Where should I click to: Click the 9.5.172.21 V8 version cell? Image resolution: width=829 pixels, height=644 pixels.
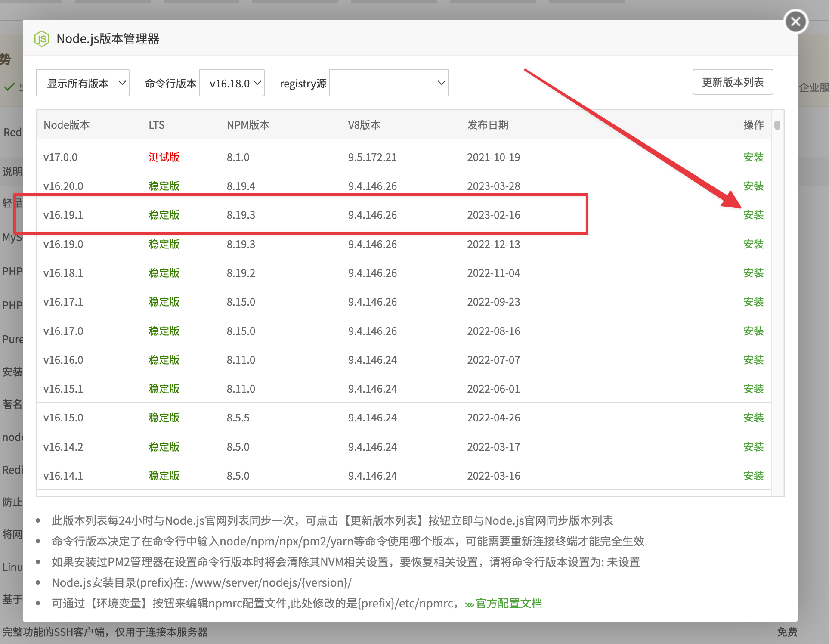(372, 157)
